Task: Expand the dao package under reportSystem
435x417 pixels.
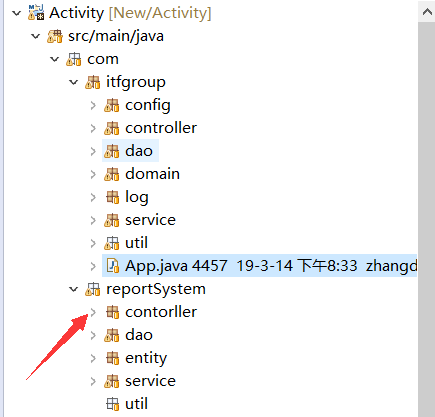Action: 93,335
